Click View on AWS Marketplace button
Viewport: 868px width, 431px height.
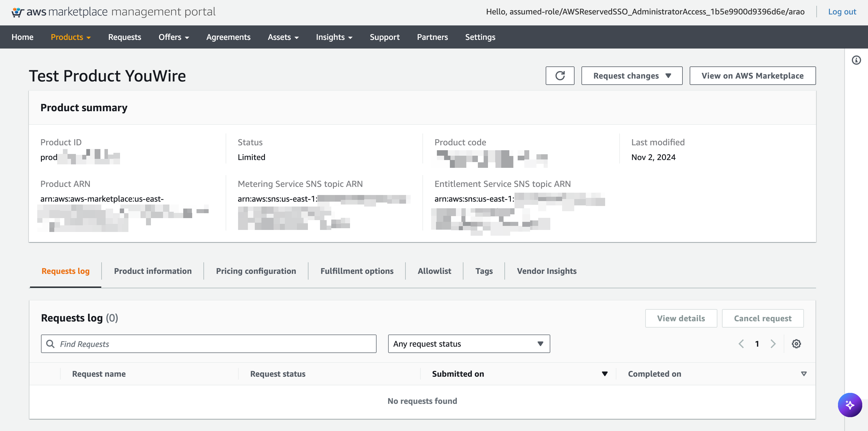coord(752,76)
